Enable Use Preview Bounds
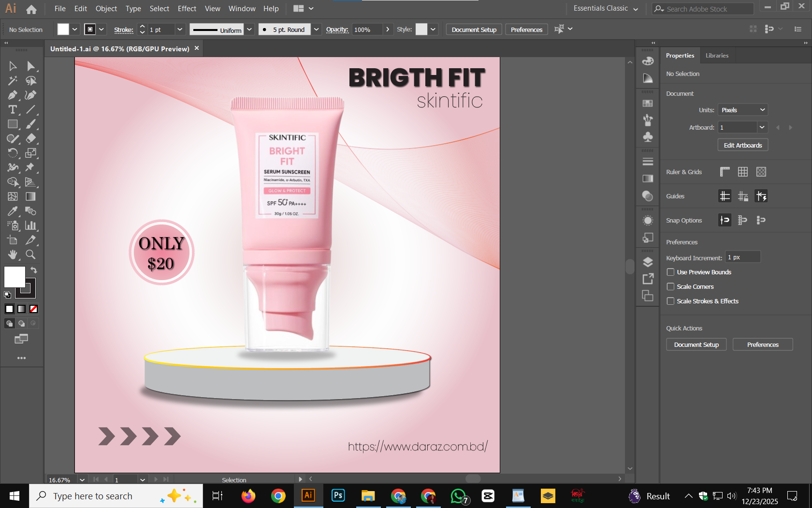Screen dimensions: 812x508 (670, 272)
